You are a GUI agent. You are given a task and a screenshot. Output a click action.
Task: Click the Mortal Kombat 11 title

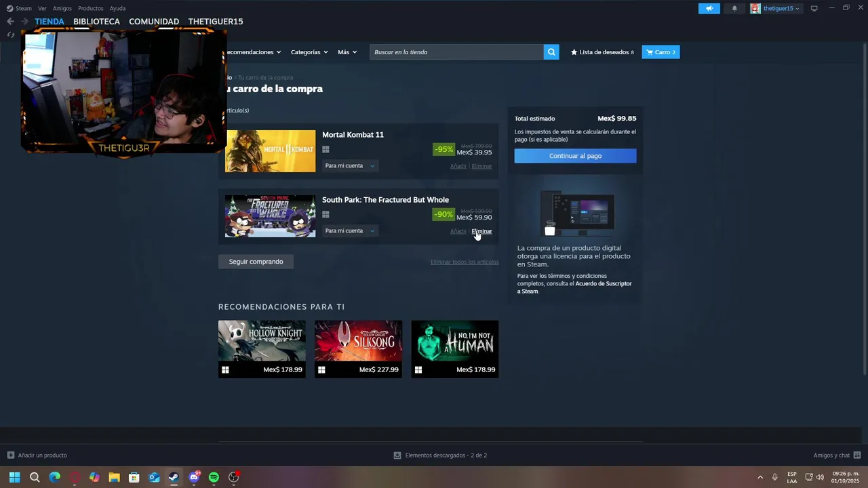[x=353, y=135]
